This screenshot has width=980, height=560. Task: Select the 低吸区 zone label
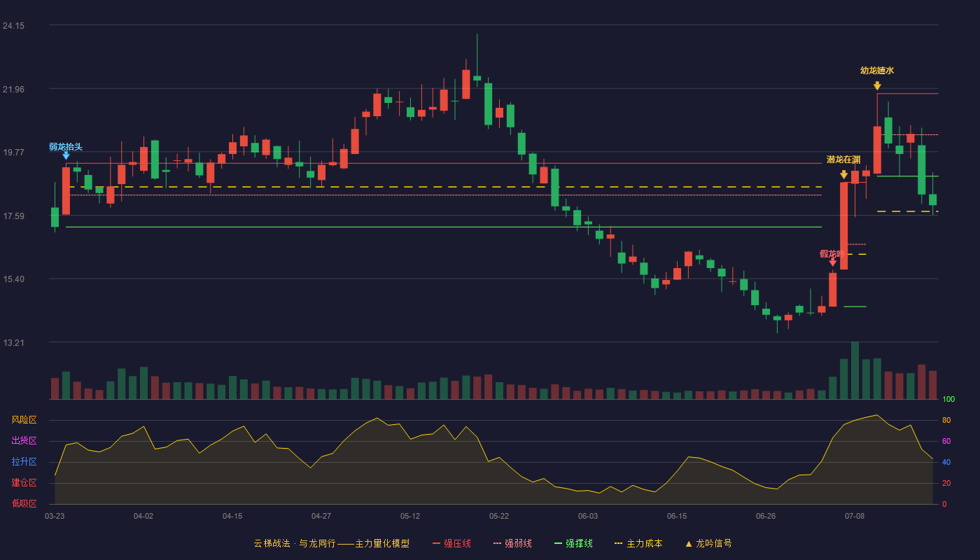(x=24, y=503)
